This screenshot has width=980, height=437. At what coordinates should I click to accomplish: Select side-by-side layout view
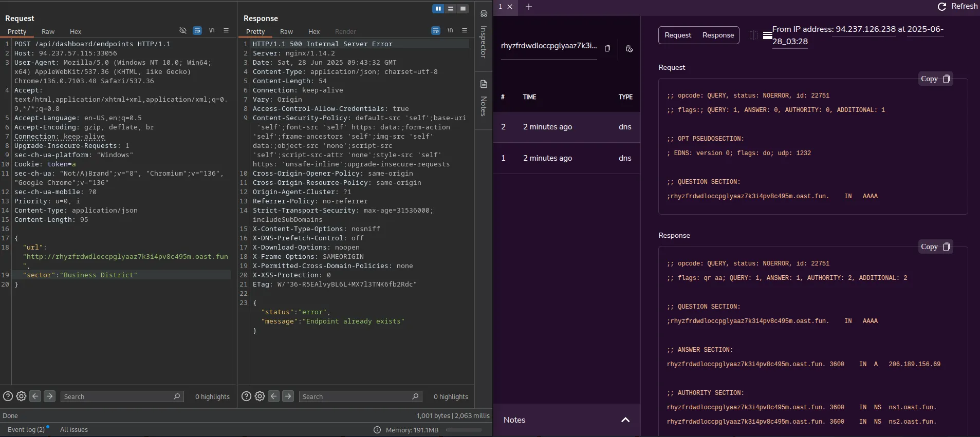[x=438, y=9]
